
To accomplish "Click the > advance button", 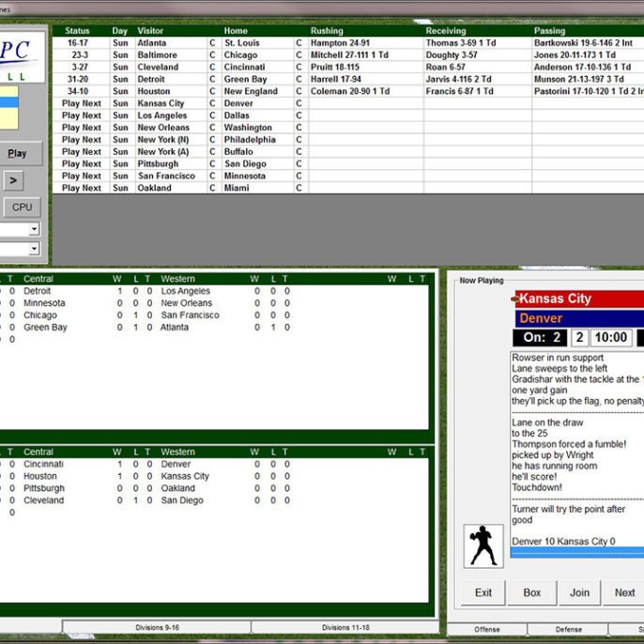I will 13,180.
